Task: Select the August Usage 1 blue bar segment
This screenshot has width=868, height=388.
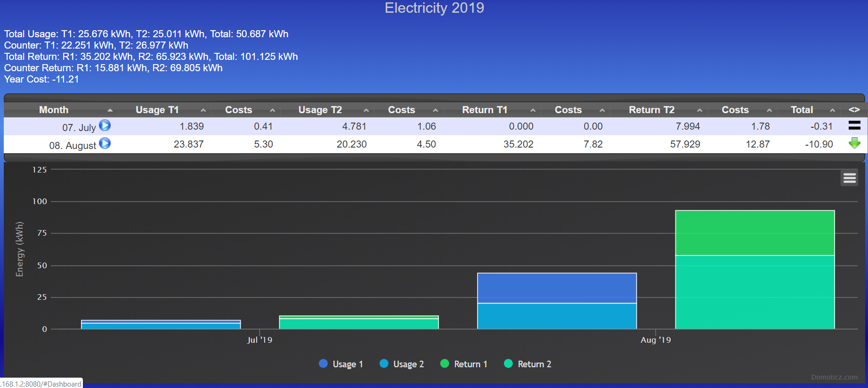Action: [557, 288]
